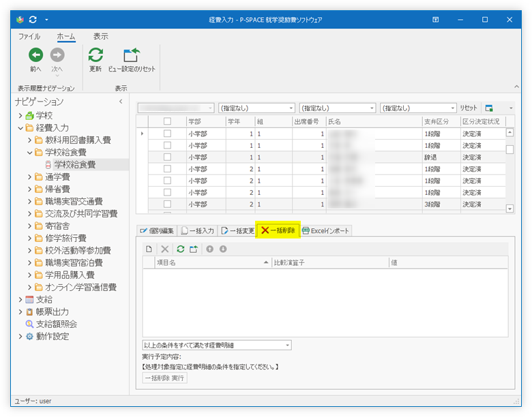Viewport: 532px width, 417px height.
Task: Click the column layout icon next to リセット
Action: 489,108
